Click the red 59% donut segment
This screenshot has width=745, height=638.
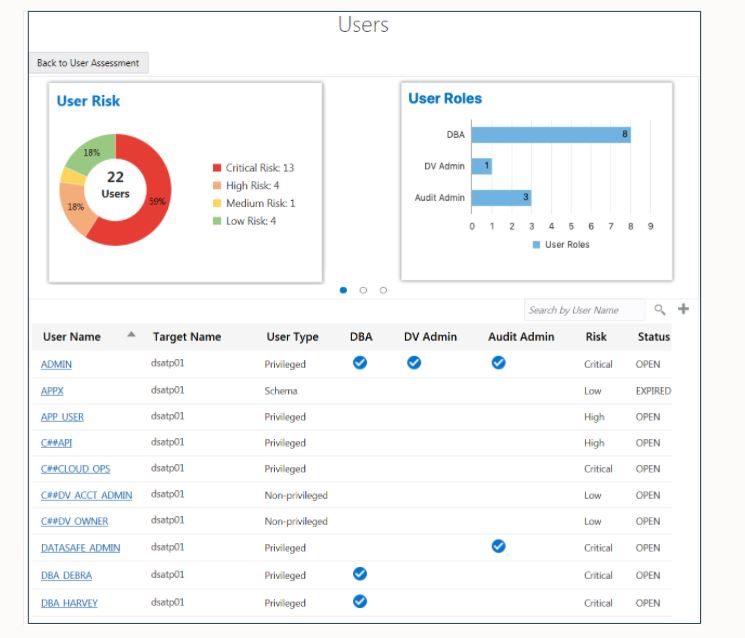[x=157, y=201]
